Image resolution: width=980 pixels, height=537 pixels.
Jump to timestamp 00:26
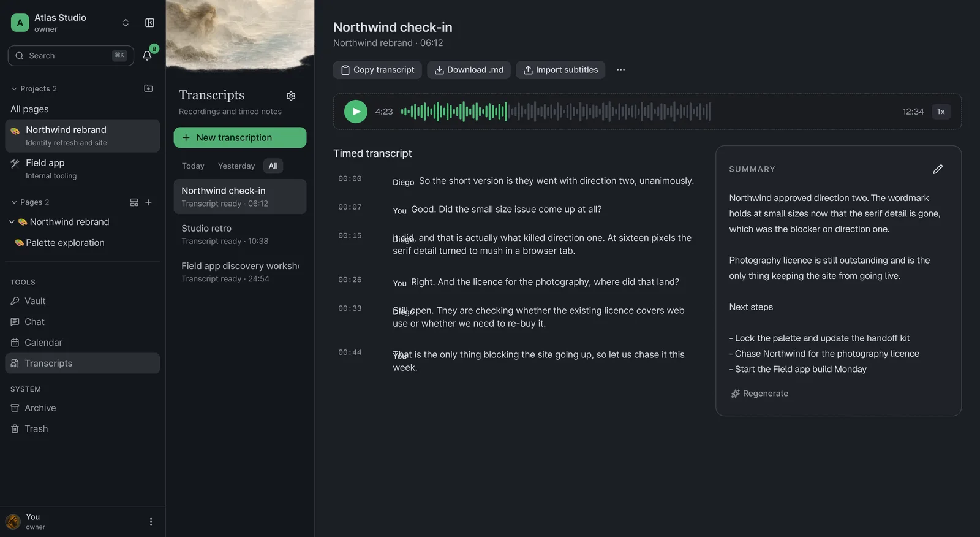(350, 280)
